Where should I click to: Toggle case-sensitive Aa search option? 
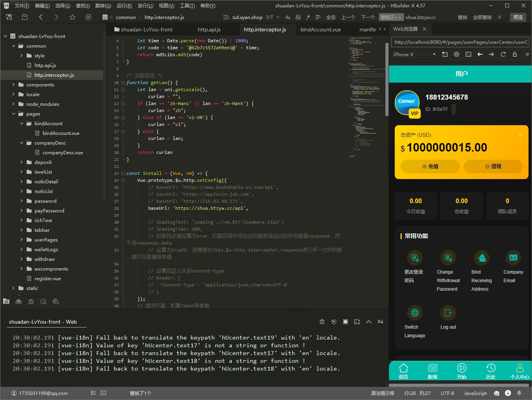tap(288, 17)
